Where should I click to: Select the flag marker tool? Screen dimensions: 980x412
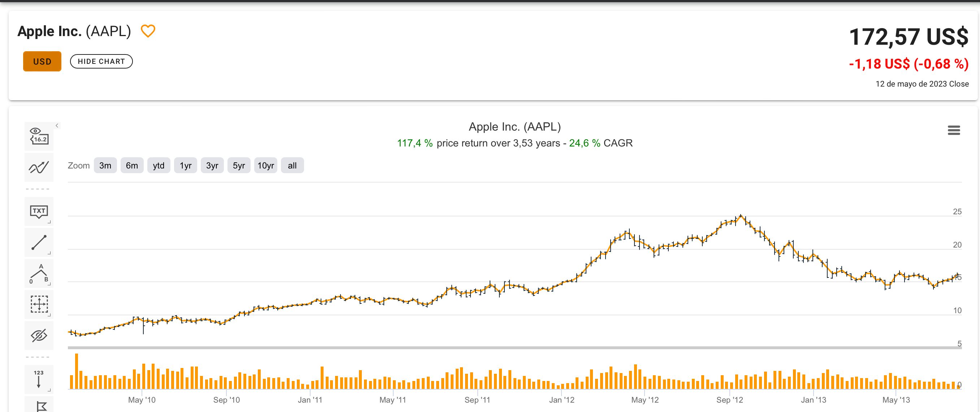39,405
